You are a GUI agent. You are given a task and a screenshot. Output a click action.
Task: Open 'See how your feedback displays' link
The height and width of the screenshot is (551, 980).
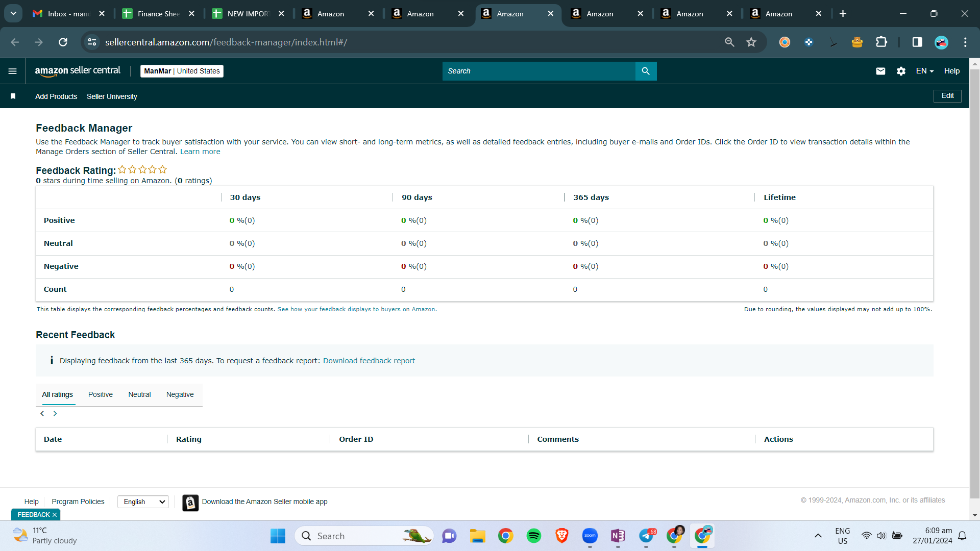tap(357, 310)
